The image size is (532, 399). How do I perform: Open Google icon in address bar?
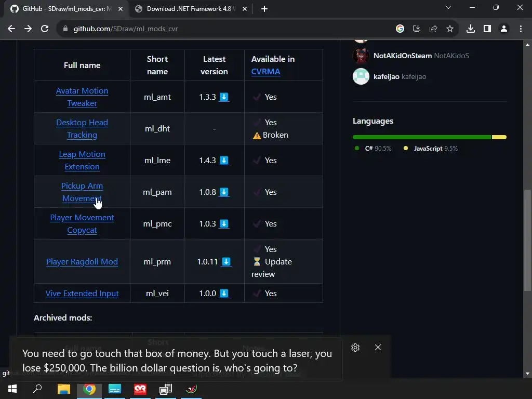click(x=400, y=29)
